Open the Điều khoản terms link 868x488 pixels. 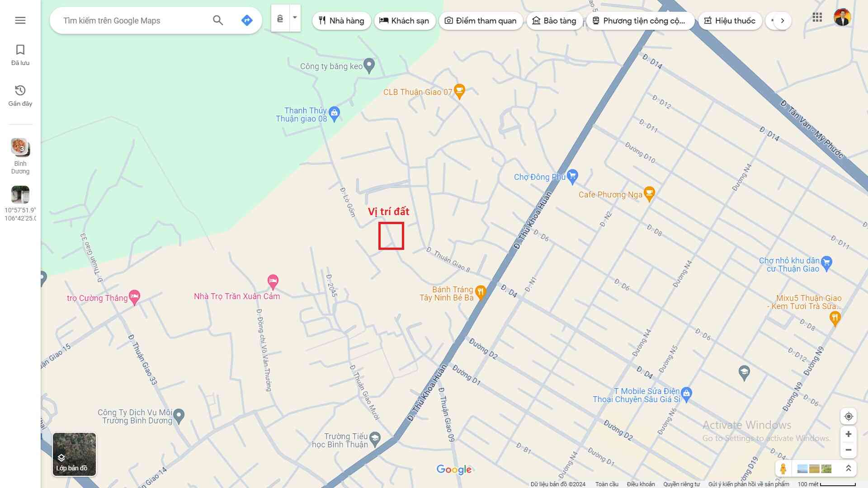coord(641,484)
